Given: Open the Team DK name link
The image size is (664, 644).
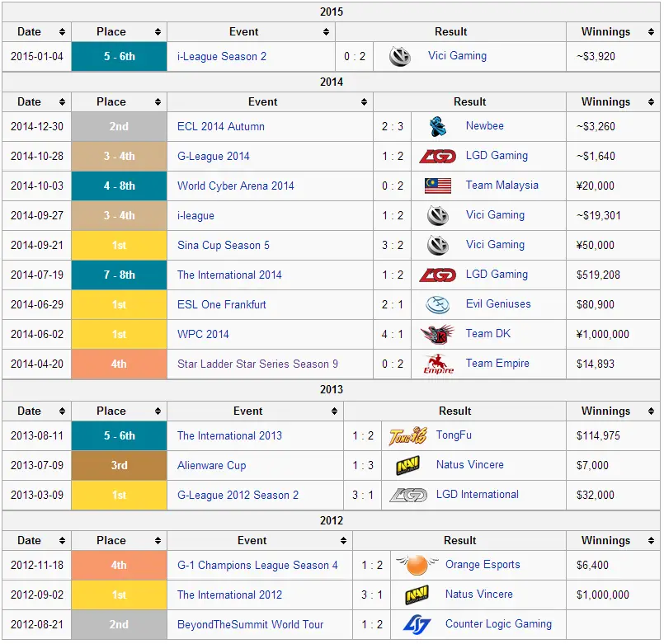Looking at the screenshot, I should tap(487, 333).
